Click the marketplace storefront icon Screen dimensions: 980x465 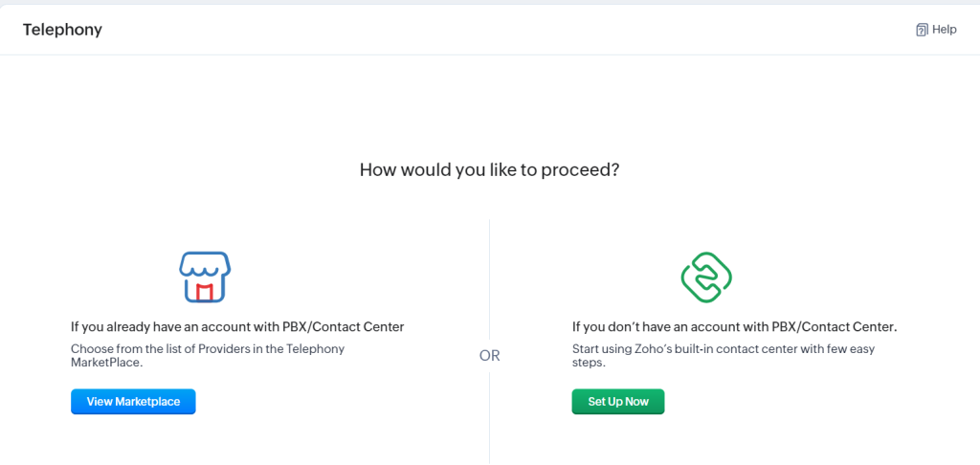tap(205, 276)
